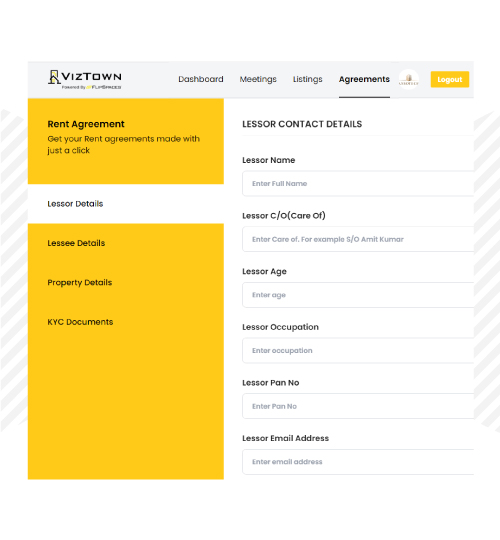Click the Lessor Email Address field

pyautogui.click(x=358, y=462)
